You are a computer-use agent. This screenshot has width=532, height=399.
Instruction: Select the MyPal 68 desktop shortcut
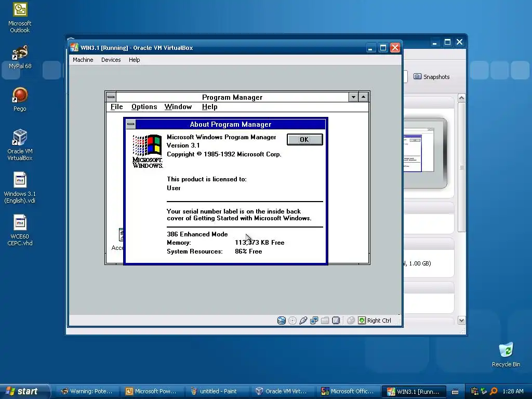coord(20,57)
